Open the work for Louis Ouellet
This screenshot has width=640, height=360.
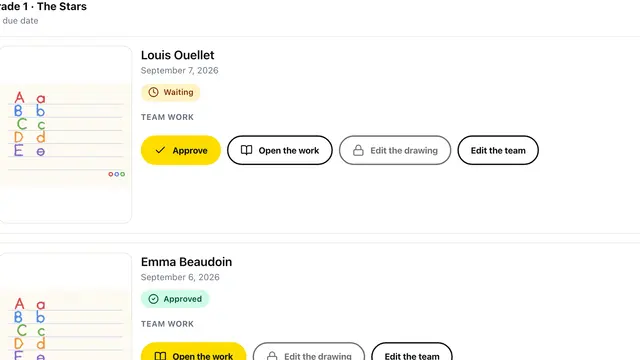[280, 150]
